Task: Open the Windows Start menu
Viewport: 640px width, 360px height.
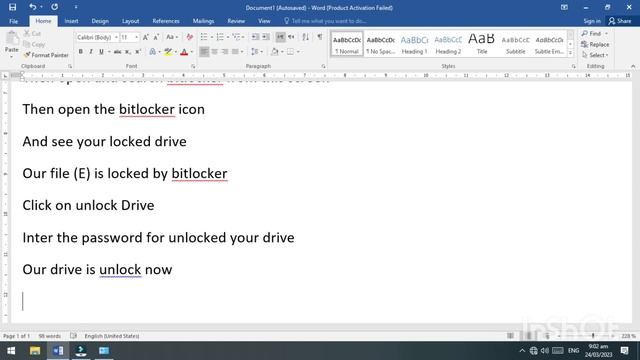Action: pos(11,351)
